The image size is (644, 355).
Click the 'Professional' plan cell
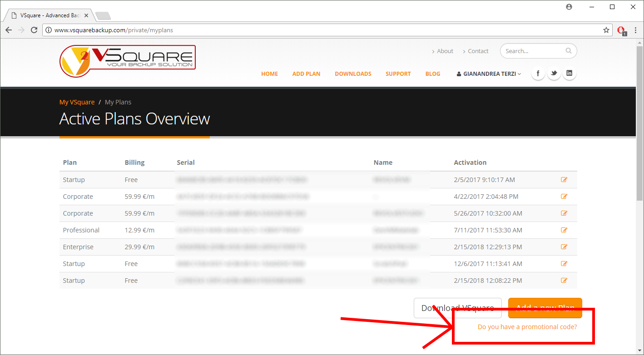pyautogui.click(x=81, y=230)
